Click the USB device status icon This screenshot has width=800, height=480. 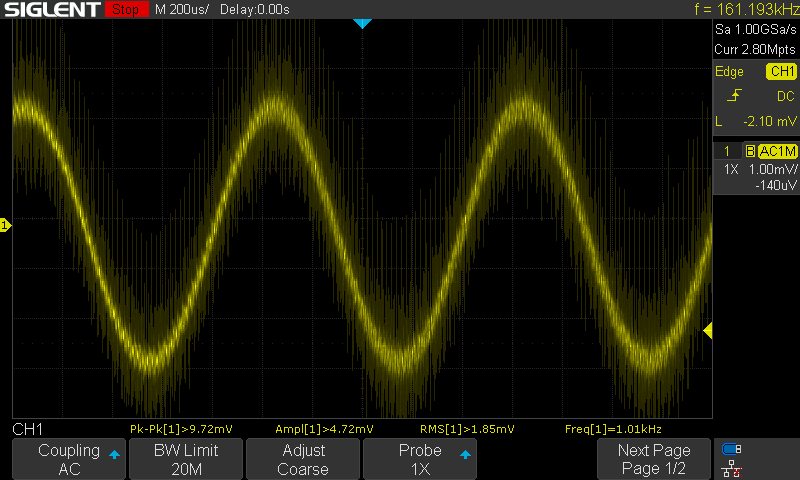(x=732, y=449)
